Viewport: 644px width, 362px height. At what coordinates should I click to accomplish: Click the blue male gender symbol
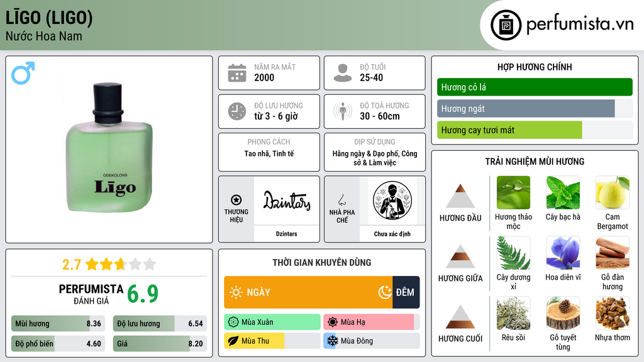point(23,73)
